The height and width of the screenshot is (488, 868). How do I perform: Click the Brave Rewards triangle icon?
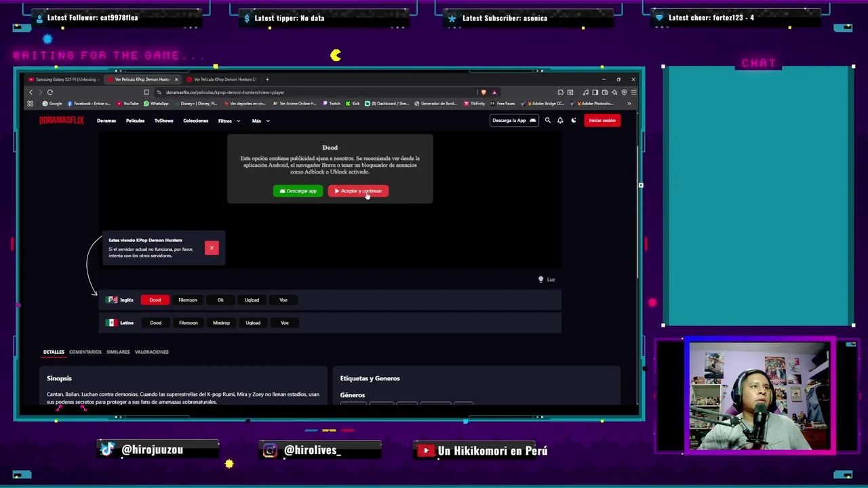pyautogui.click(x=494, y=92)
